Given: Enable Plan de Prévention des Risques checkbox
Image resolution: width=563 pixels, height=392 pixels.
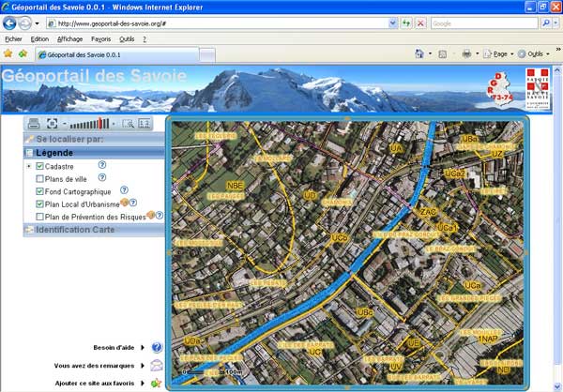Looking at the screenshot, I should (x=39, y=217).
